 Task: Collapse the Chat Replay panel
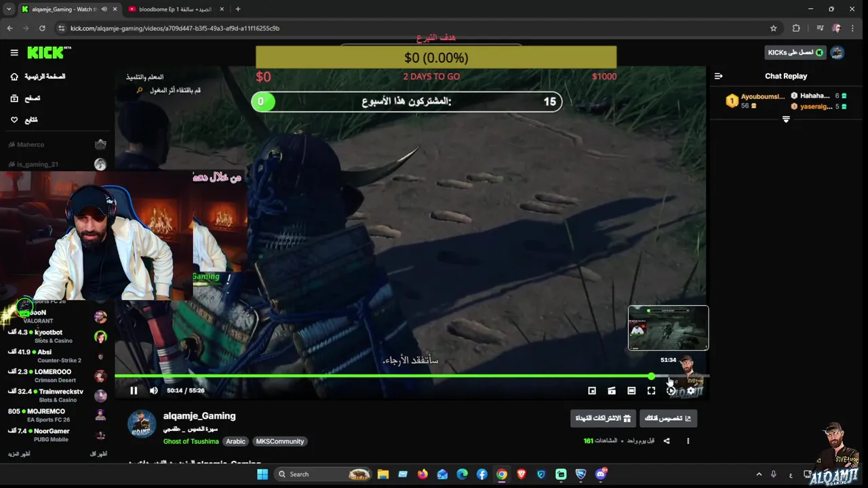coord(718,76)
